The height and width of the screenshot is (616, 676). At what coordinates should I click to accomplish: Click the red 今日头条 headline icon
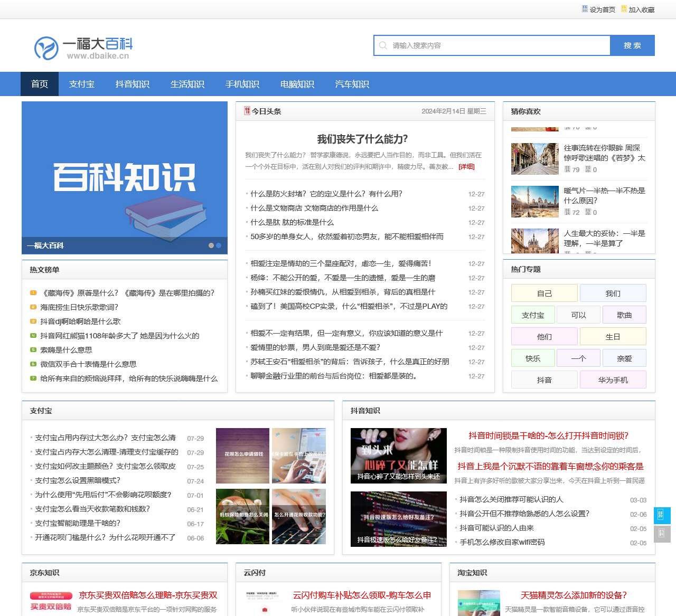(248, 111)
